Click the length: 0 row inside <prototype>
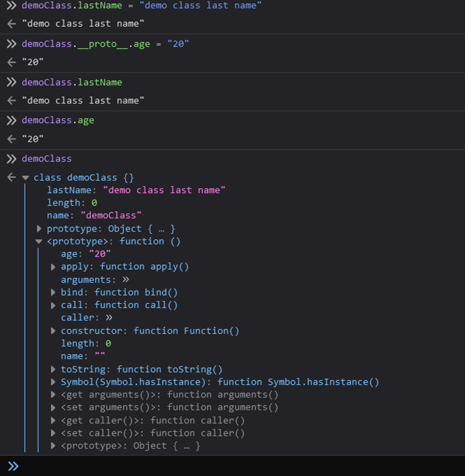Image resolution: width=465 pixels, height=476 pixels. [86, 343]
